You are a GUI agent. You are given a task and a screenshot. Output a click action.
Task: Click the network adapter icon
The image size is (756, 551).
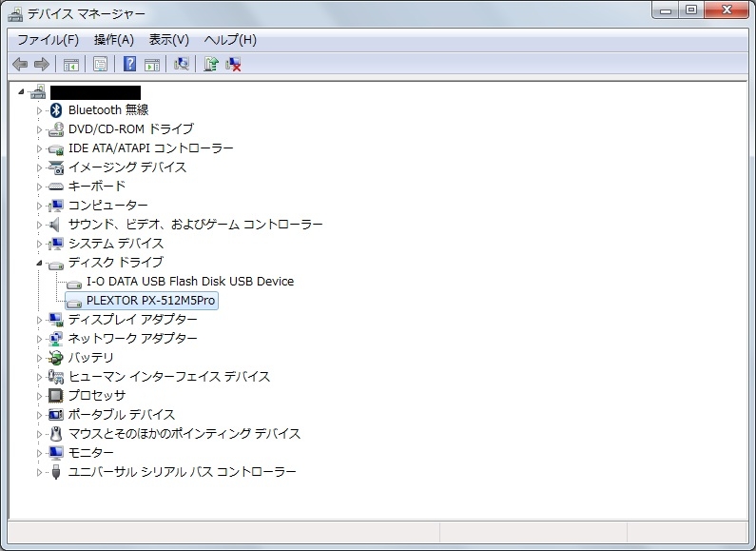pos(56,338)
